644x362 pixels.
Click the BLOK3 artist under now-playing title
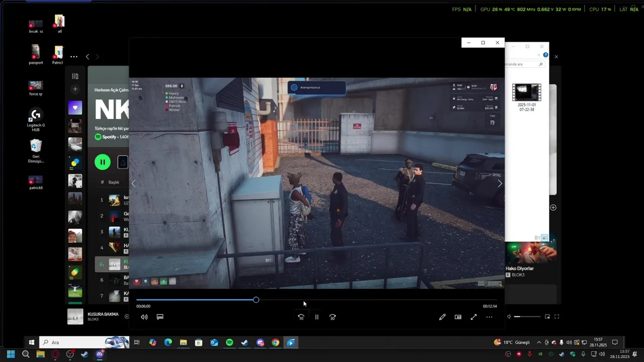[x=93, y=320]
